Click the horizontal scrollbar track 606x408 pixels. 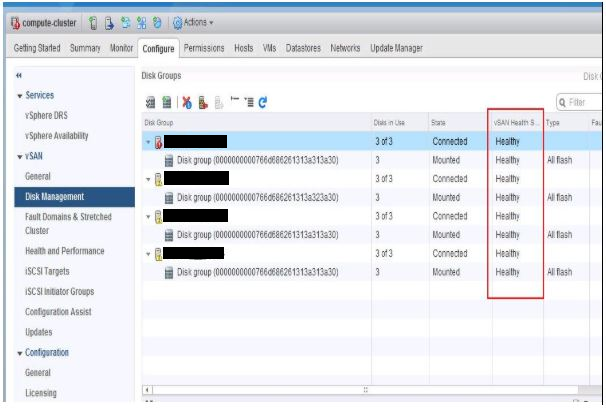pyautogui.click(x=365, y=390)
